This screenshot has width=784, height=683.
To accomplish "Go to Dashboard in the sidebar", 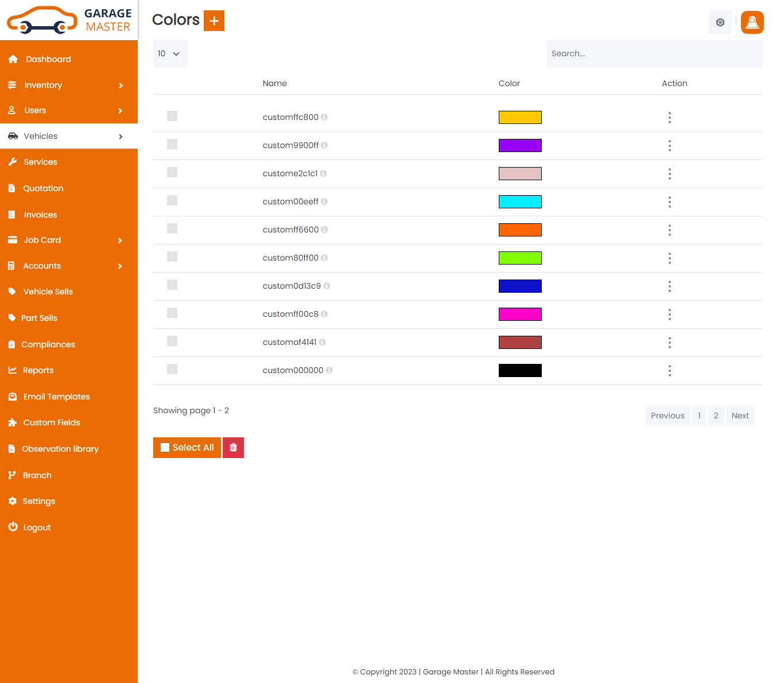I will pos(48,59).
